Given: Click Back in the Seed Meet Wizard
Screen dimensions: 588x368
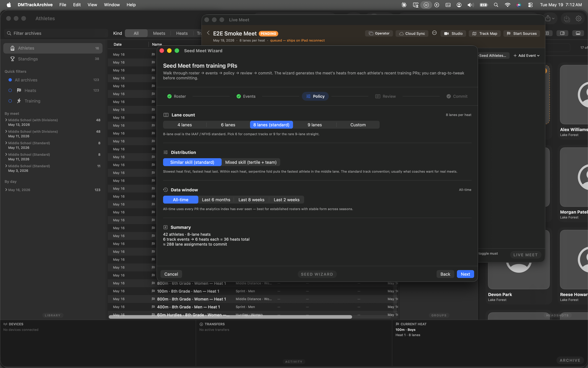Looking at the screenshot, I should 445,274.
